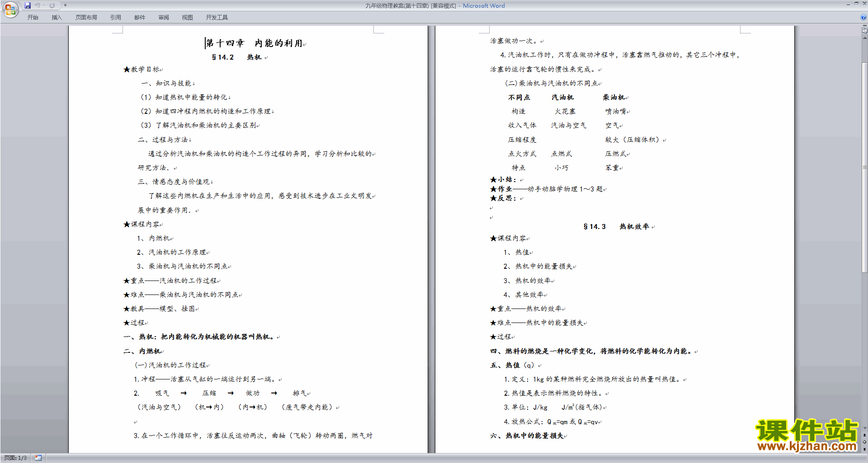868x463 pixels.
Task: Click the bold line 二、内燃机
Action: pyautogui.click(x=142, y=351)
